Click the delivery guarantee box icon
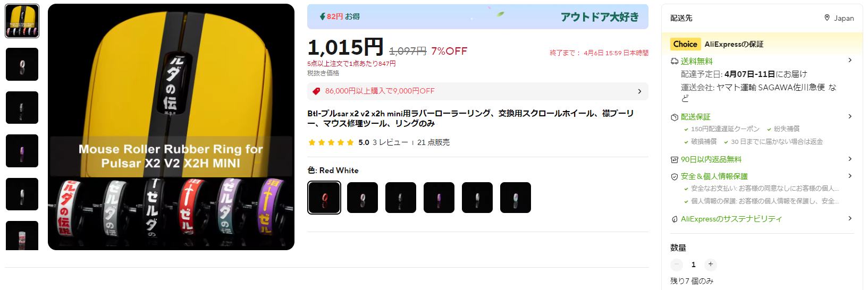 pos(675,117)
